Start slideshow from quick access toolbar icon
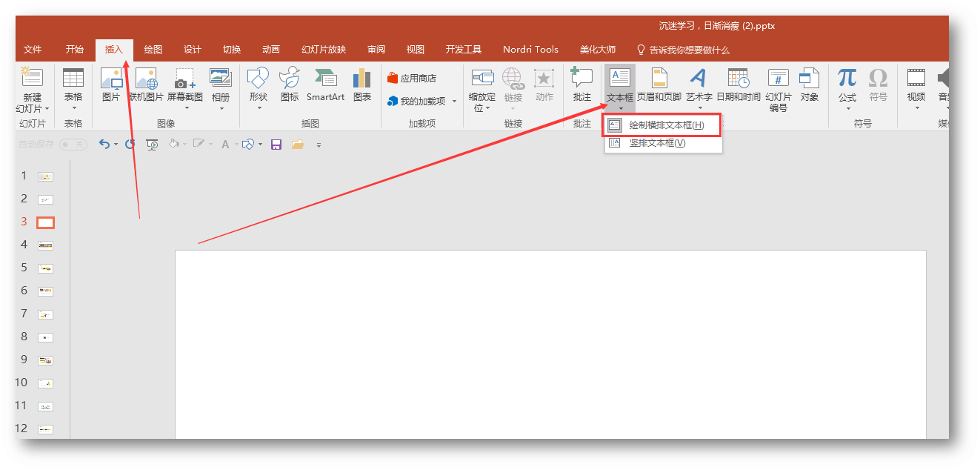The height and width of the screenshot is (470, 980). tap(153, 145)
